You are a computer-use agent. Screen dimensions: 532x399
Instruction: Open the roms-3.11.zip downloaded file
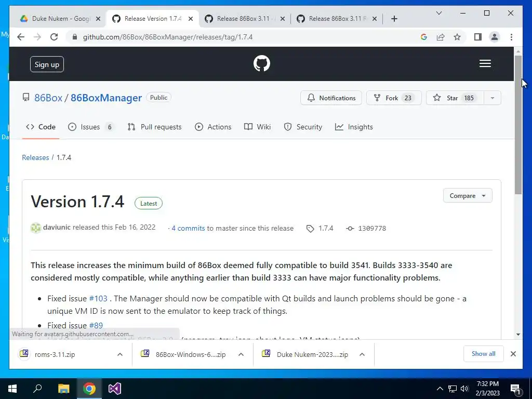54,354
